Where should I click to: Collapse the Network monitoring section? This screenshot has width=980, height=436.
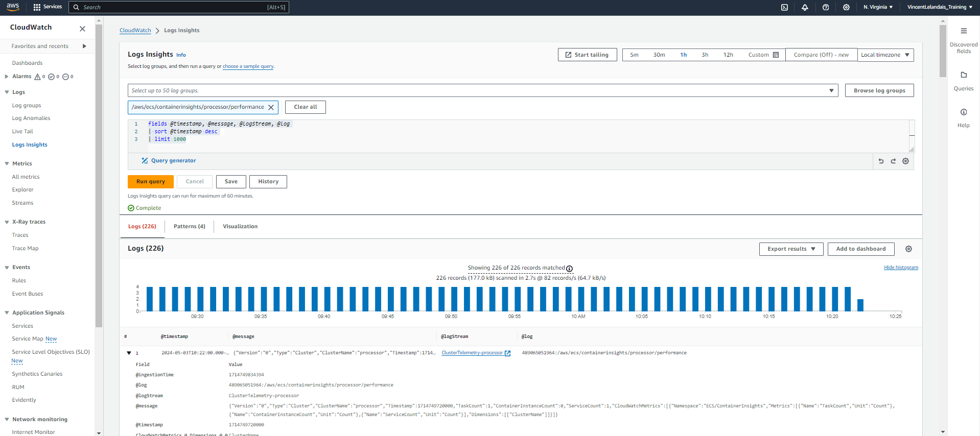7,420
